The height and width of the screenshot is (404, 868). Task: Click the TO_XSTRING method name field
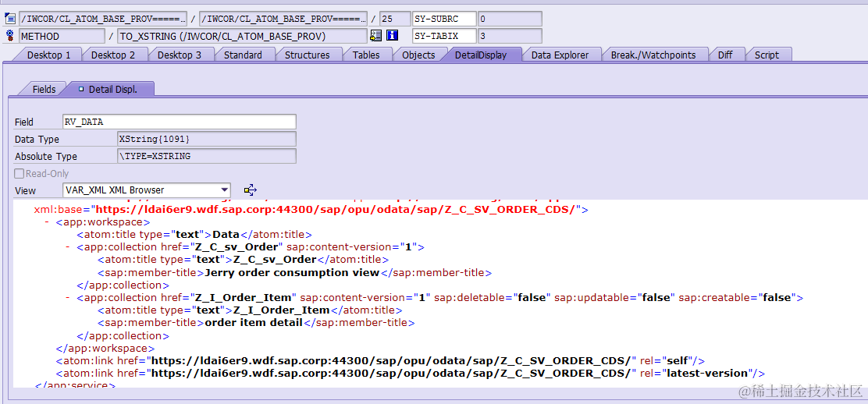tap(243, 36)
